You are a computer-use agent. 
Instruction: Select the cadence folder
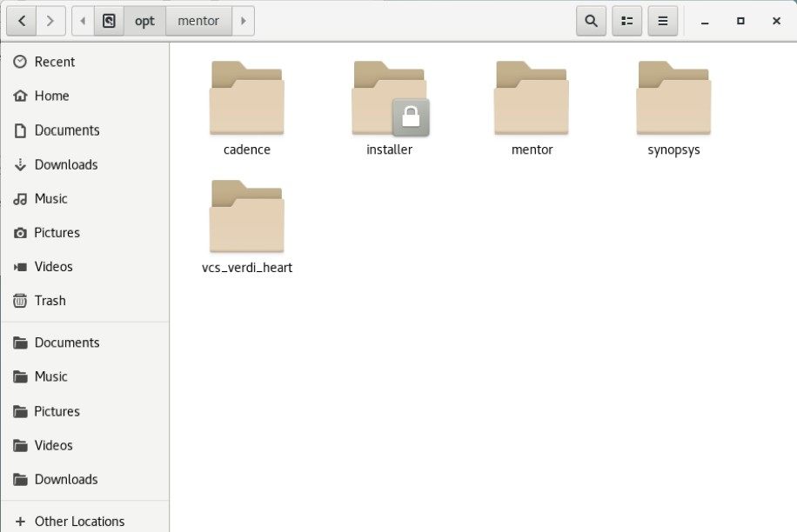(x=247, y=109)
